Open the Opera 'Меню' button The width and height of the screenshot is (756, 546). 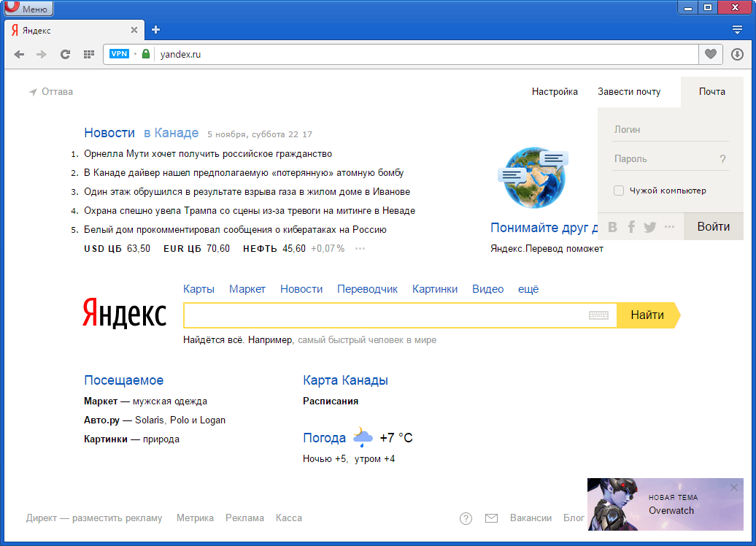[28, 9]
